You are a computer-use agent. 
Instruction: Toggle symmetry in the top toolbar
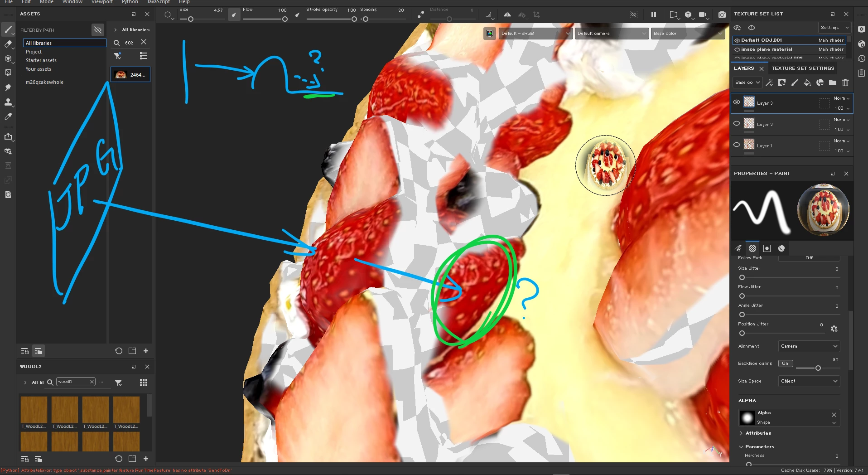507,15
